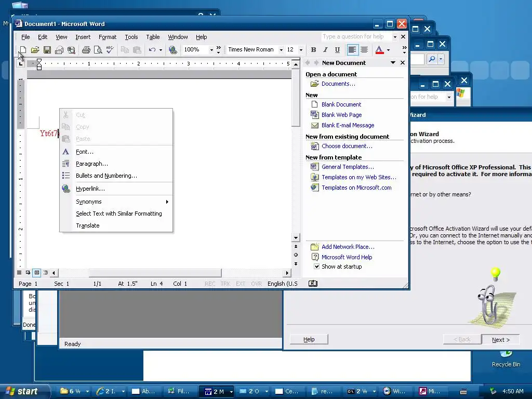Choose Font... from the context menu
Screen dimensions: 532x399
pos(116,152)
